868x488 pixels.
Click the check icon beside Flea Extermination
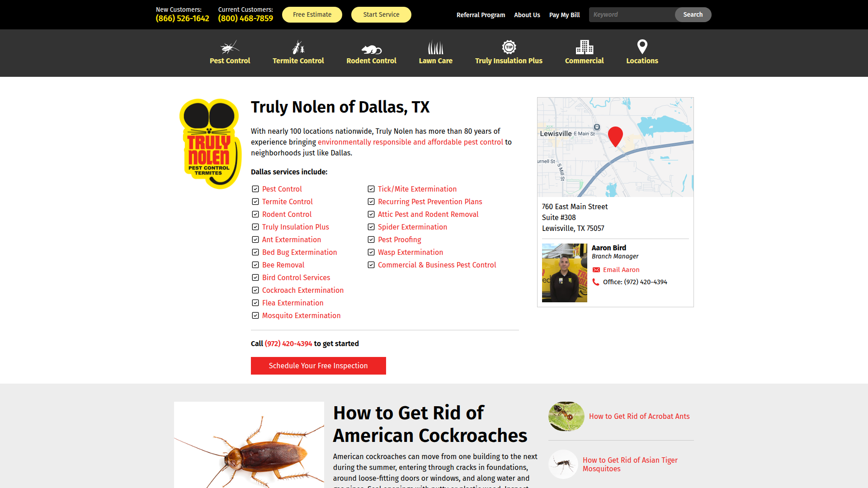point(255,303)
